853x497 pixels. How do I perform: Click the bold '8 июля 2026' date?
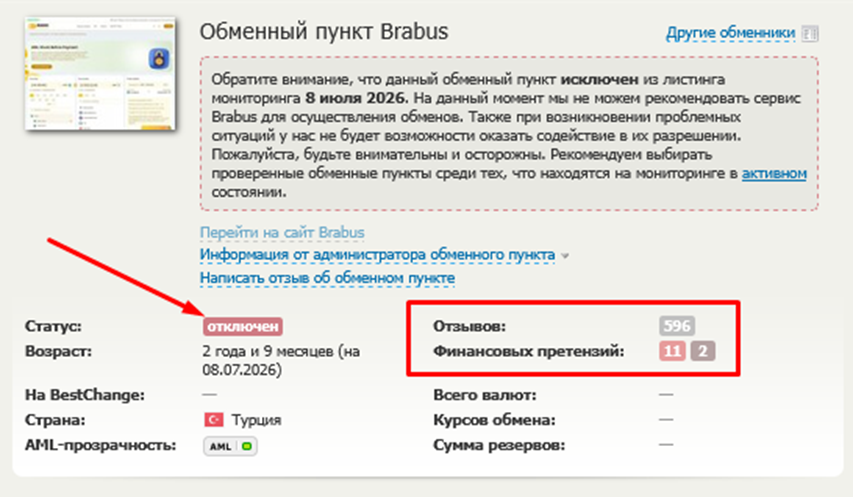click(355, 98)
